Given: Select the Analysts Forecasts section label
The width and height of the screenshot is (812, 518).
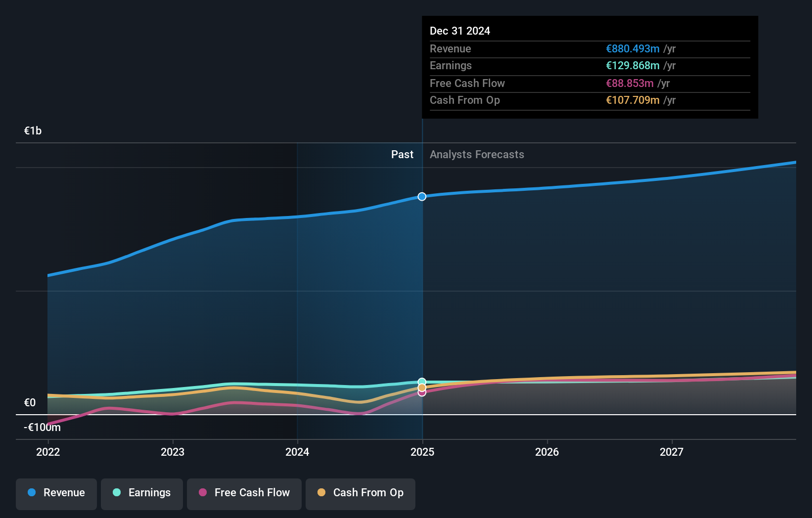Looking at the screenshot, I should coord(476,154).
